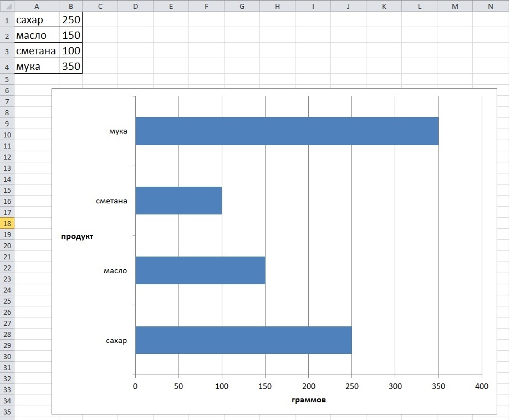Select the horizontal axis title граммов
Image resolution: width=510 pixels, height=420 pixels.
[x=309, y=400]
